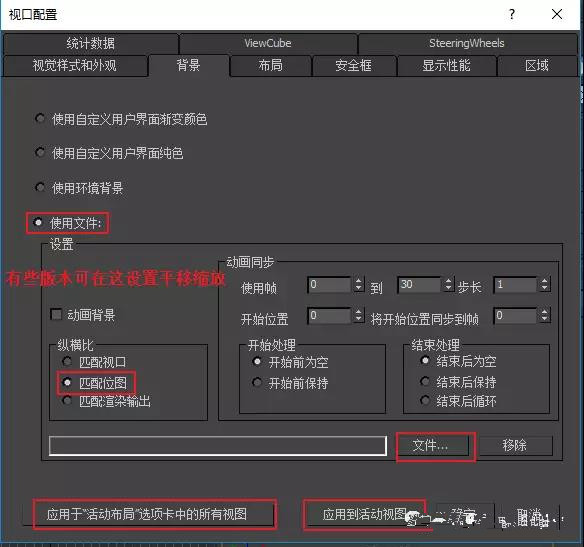This screenshot has width=584, height=547.
Task: Click the 移除 remove button
Action: [514, 445]
